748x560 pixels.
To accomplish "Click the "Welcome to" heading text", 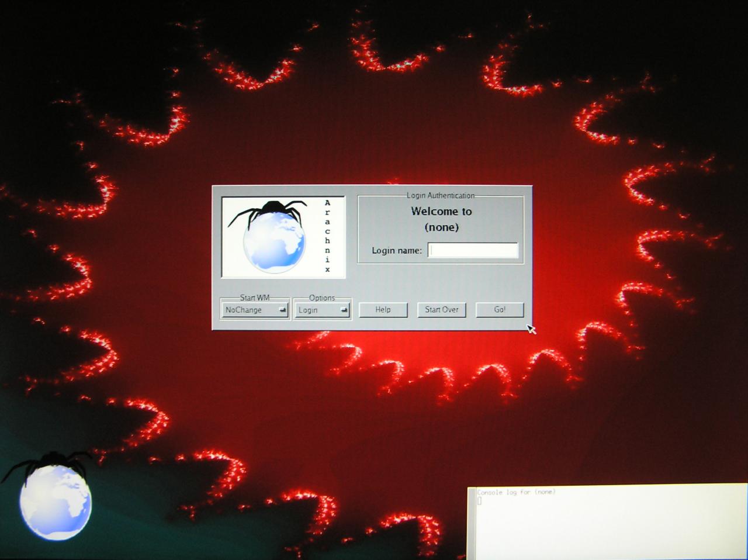I will click(441, 212).
